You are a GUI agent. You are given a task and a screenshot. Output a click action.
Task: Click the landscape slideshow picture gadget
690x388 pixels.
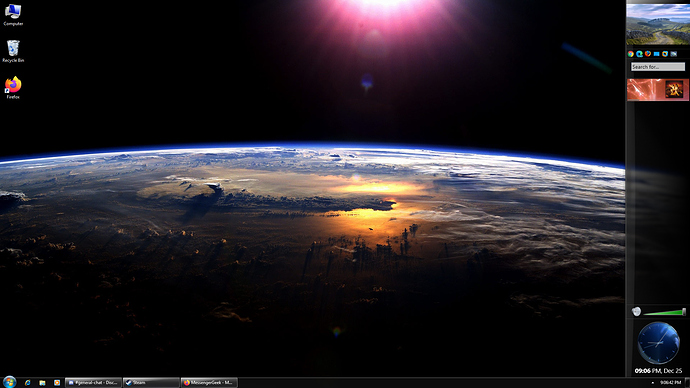point(658,24)
